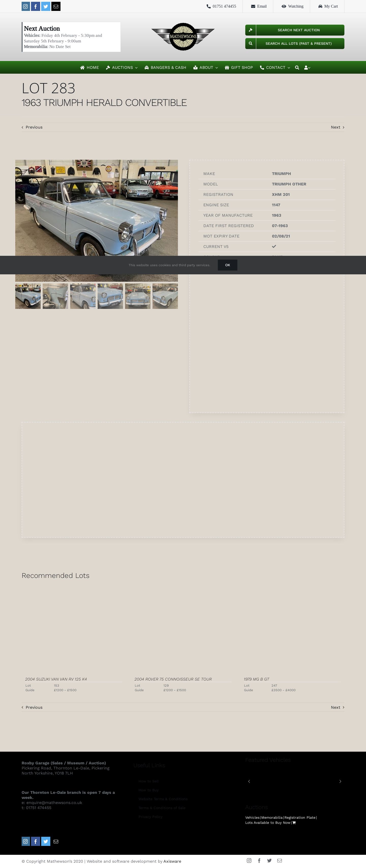Viewport: 366px width, 868px height.
Task: Open Axisware link in copyright bar
Action: tap(172, 861)
